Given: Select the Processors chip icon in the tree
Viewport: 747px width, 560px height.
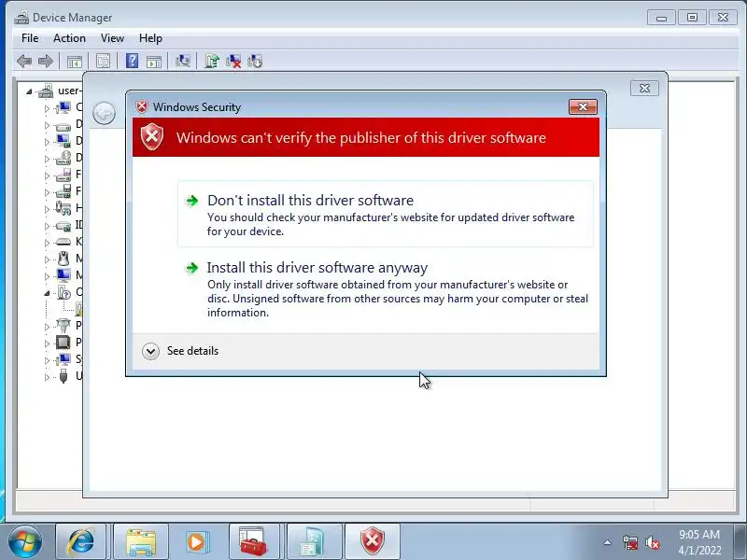Looking at the screenshot, I should (63, 342).
